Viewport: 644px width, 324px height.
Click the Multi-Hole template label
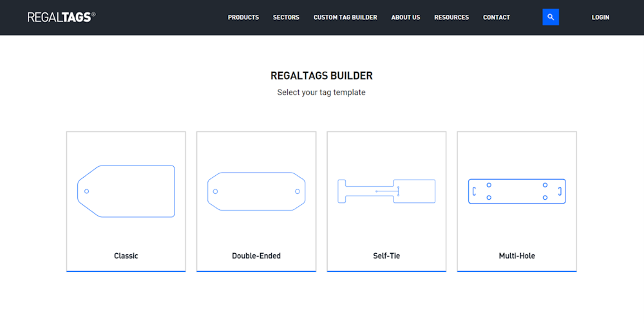tap(516, 256)
